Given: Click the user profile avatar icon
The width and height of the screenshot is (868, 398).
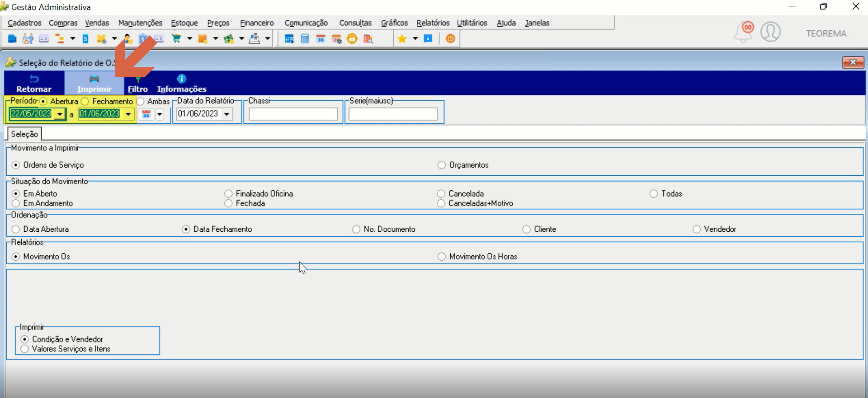Looking at the screenshot, I should coord(771,32).
